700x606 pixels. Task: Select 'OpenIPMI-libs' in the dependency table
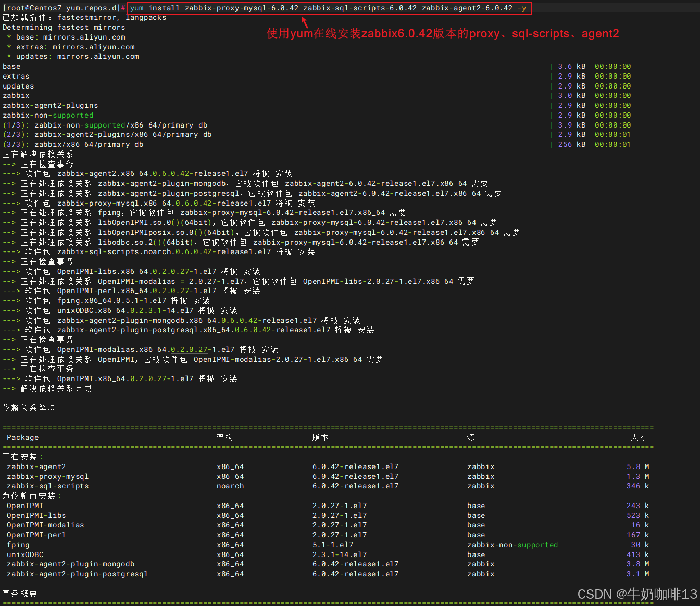click(x=36, y=516)
